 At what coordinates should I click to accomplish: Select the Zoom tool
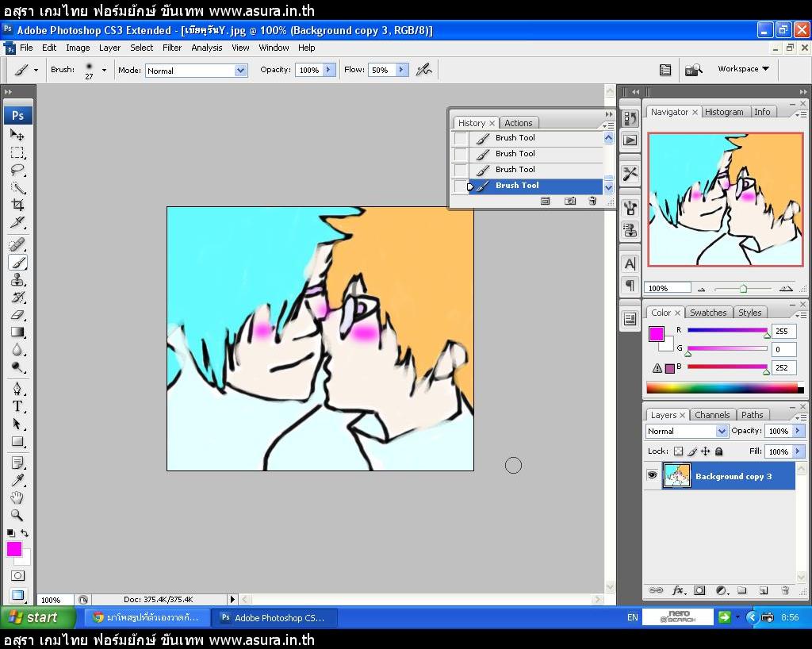pyautogui.click(x=17, y=516)
